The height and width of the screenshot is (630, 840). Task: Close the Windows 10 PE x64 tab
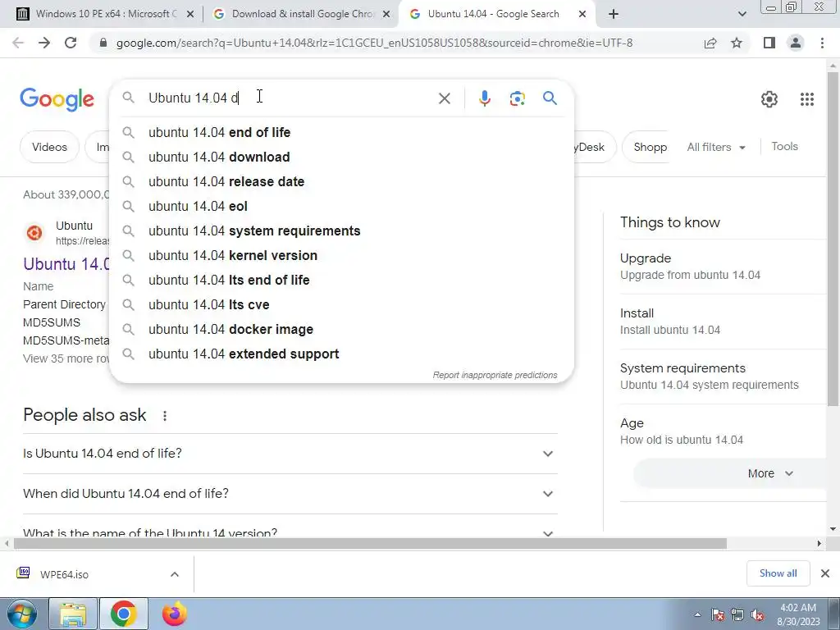click(x=190, y=15)
